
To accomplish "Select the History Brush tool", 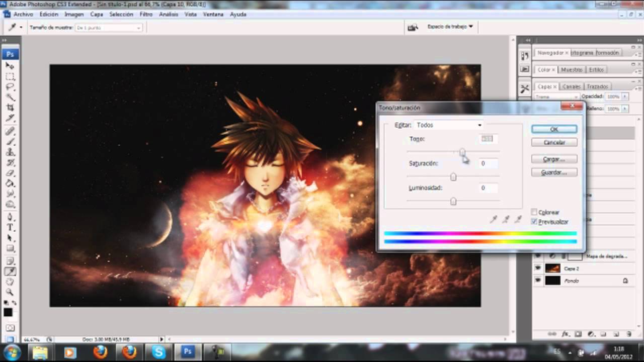I will 10,162.
